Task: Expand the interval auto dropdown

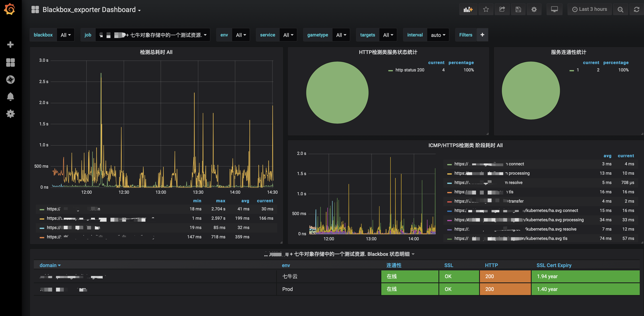Action: point(438,35)
